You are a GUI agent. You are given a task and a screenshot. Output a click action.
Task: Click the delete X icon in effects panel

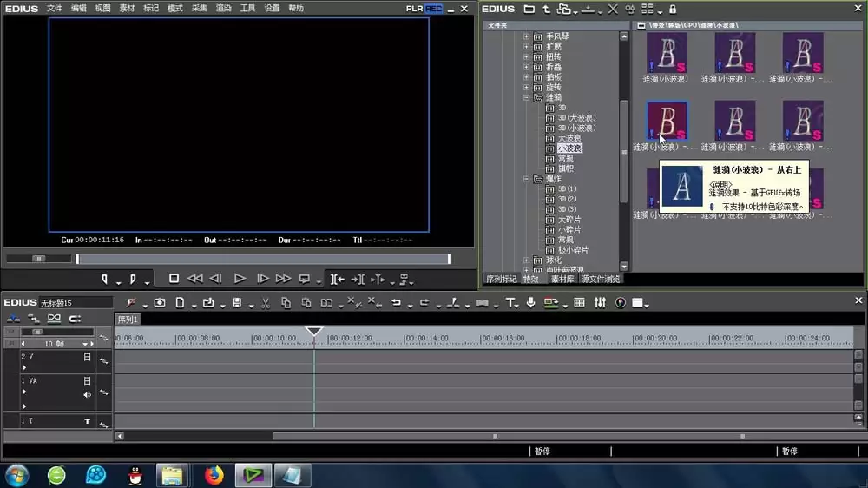click(613, 10)
